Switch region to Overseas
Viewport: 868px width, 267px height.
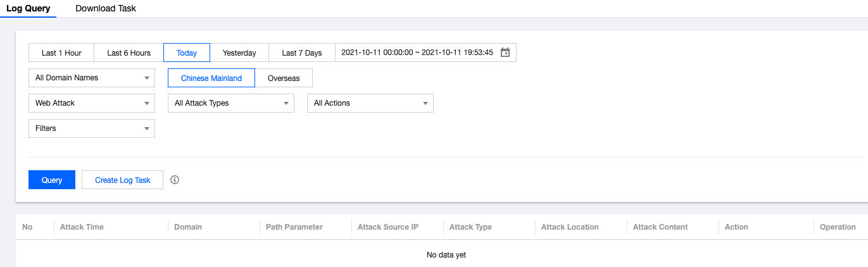pyautogui.click(x=284, y=78)
